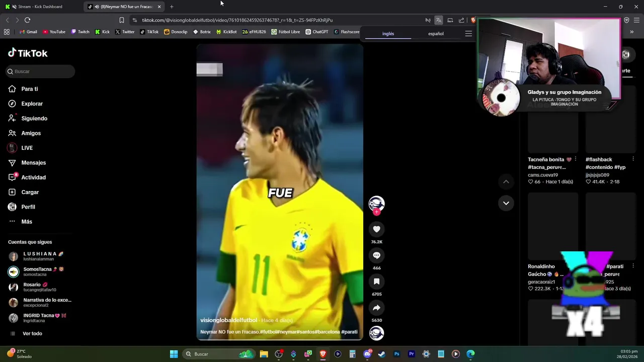Open the Donoclip bookmark
The width and height of the screenshot is (644, 362).
point(176,32)
